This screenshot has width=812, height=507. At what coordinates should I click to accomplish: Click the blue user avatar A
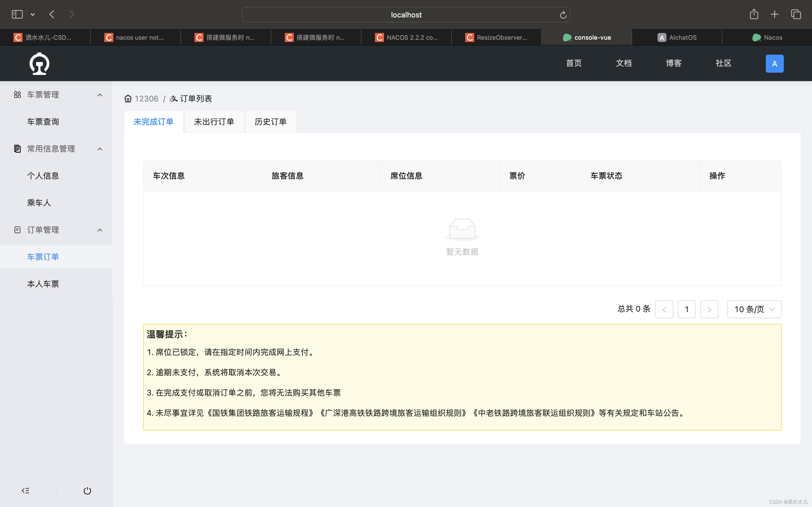pyautogui.click(x=774, y=64)
